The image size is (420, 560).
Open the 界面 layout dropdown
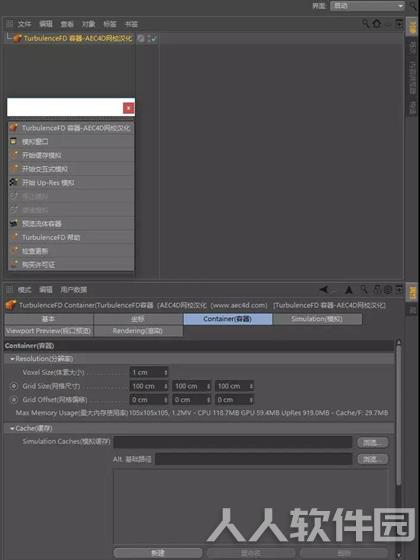pyautogui.click(x=367, y=5)
